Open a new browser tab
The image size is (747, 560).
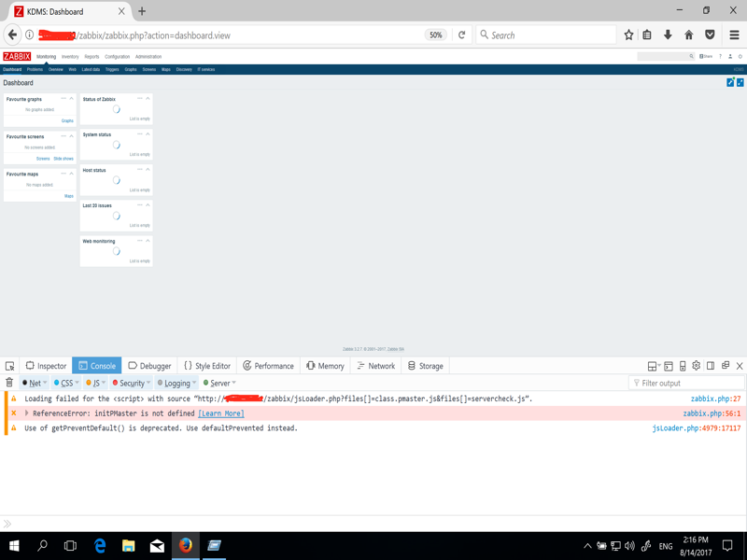point(142,11)
